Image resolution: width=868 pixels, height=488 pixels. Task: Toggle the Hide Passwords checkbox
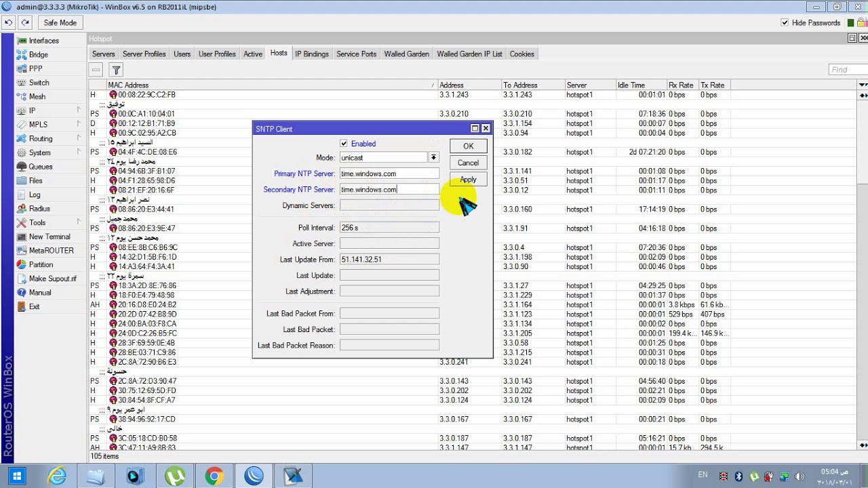coord(785,22)
